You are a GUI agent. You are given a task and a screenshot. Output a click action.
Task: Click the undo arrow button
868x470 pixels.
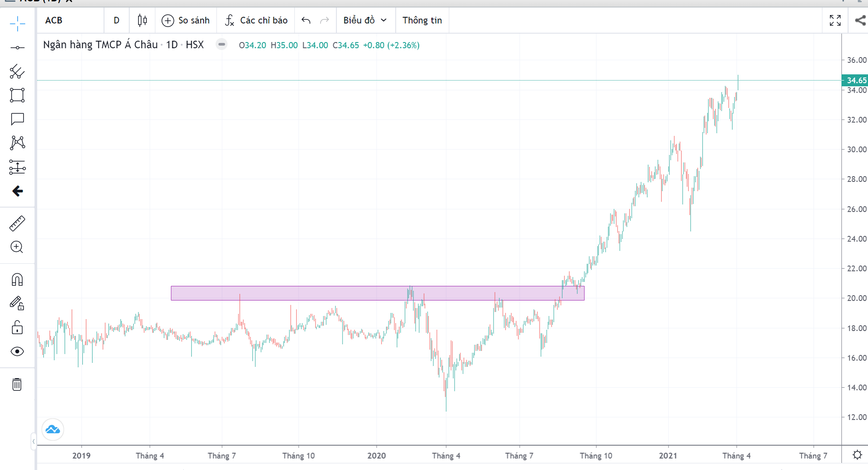click(x=306, y=20)
